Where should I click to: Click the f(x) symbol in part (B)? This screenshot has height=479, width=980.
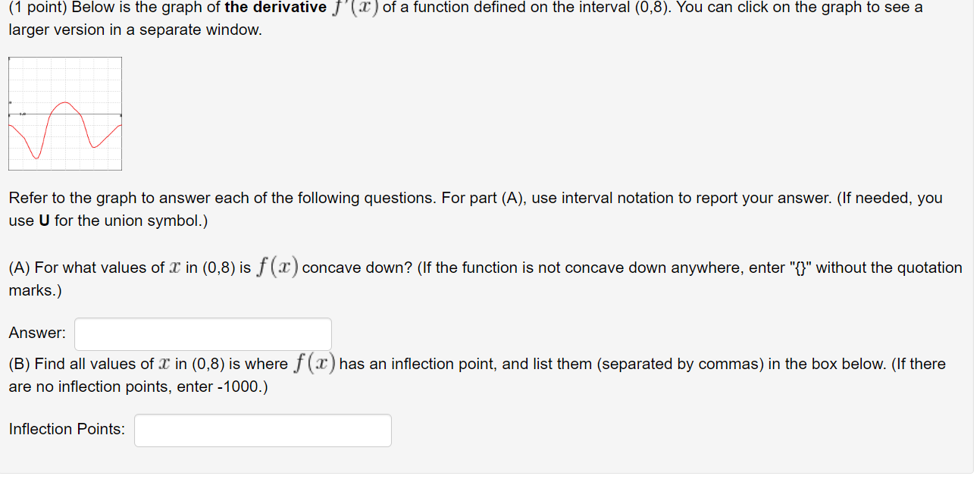pos(316,363)
